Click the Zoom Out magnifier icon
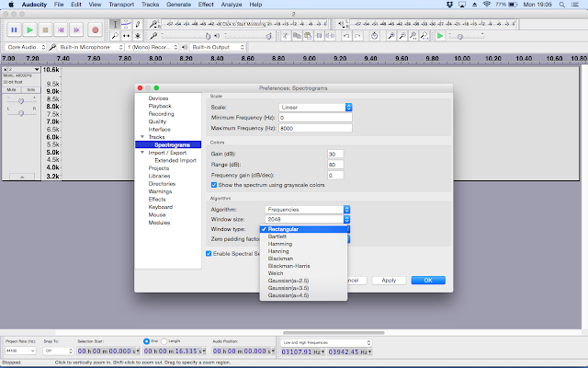The height and width of the screenshot is (368, 588). tap(402, 36)
